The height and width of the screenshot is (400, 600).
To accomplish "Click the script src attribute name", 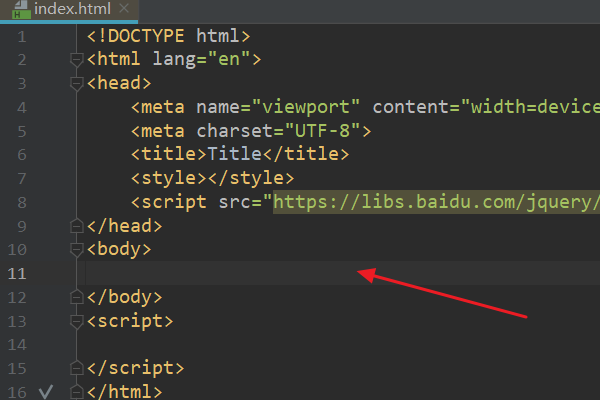I will coord(234,202).
